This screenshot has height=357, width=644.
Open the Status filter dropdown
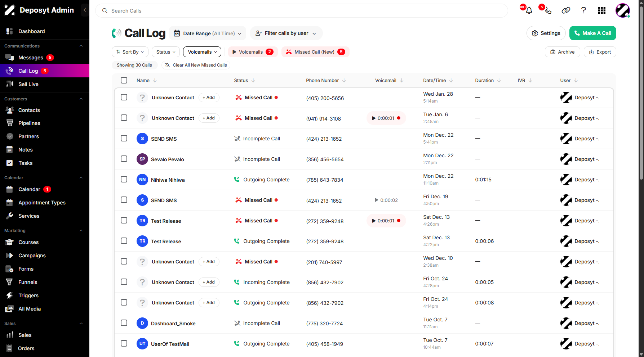click(x=166, y=52)
